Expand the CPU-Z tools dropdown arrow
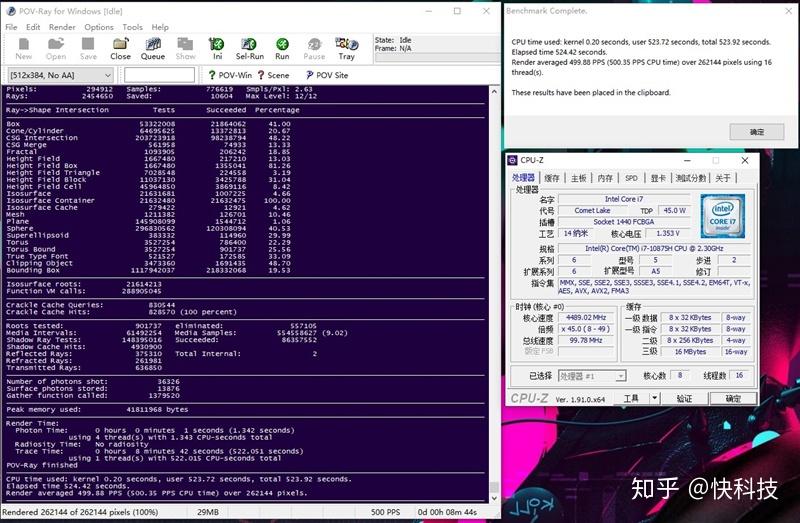Viewport: 800px width, 523px height. [x=654, y=398]
